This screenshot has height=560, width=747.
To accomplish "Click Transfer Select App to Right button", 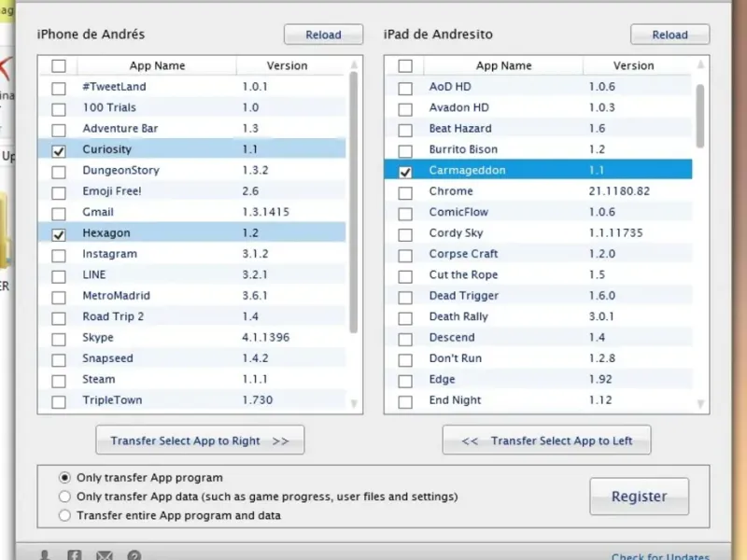I will coord(200,441).
